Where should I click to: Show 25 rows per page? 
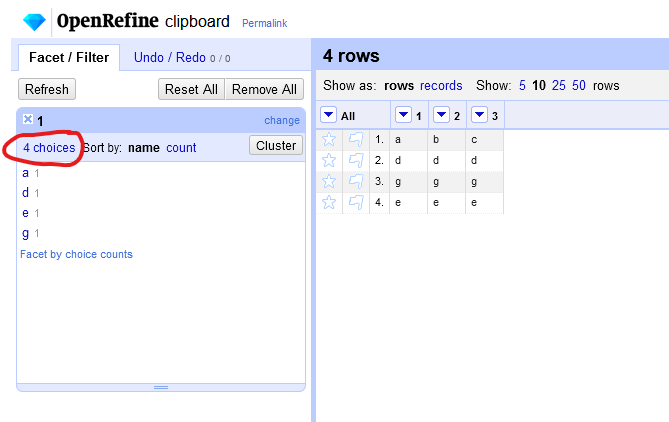click(558, 85)
